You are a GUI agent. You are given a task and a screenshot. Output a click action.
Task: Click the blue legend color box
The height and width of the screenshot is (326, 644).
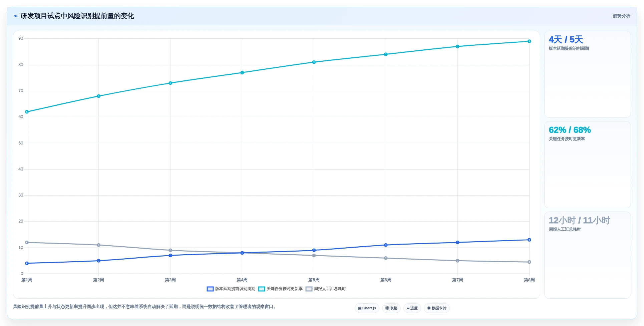point(210,289)
